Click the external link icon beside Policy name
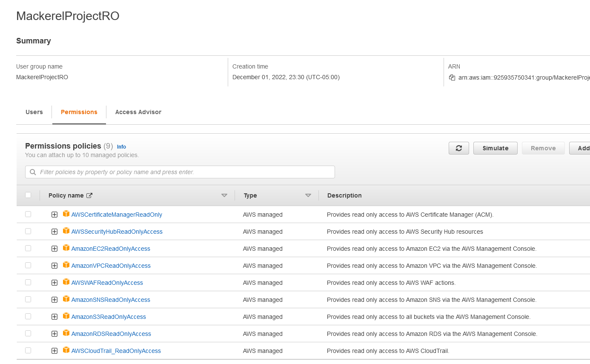Image resolution: width=590 pixels, height=364 pixels. [x=89, y=195]
